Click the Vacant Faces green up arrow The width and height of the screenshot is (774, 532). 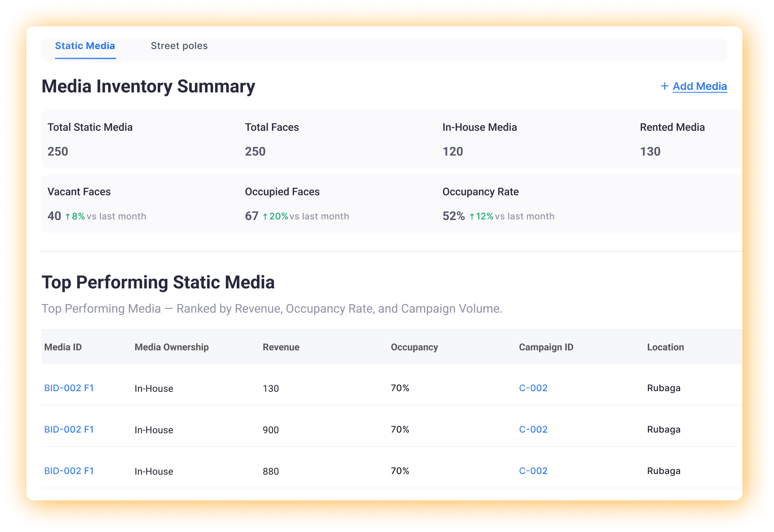pyautogui.click(x=68, y=217)
